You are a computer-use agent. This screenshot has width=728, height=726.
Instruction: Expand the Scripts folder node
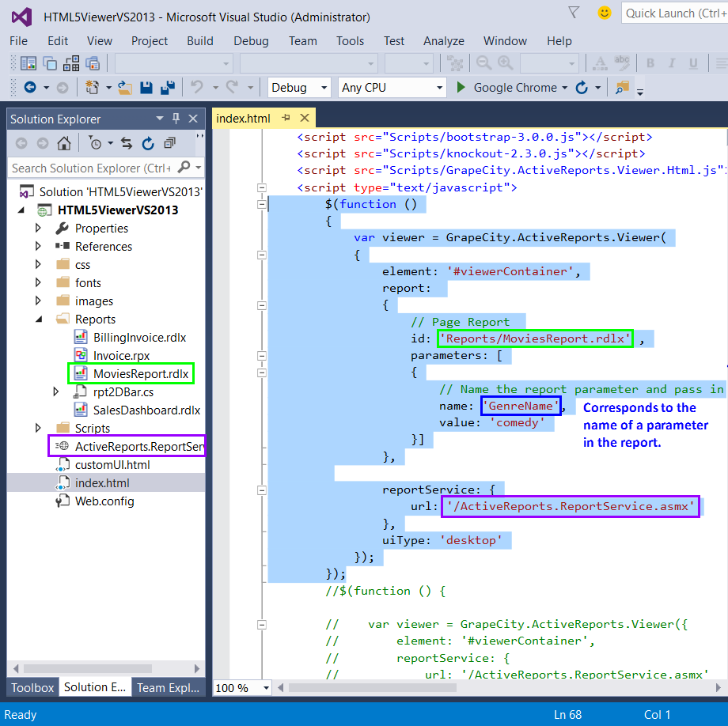pyautogui.click(x=38, y=428)
